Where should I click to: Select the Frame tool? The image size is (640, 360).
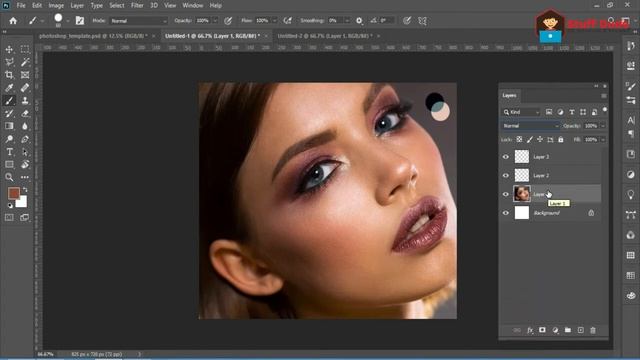coord(25,75)
